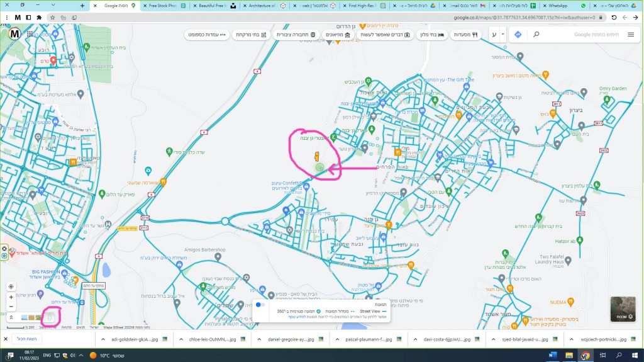Click the magnifier search icon in Maps

(x=536, y=35)
